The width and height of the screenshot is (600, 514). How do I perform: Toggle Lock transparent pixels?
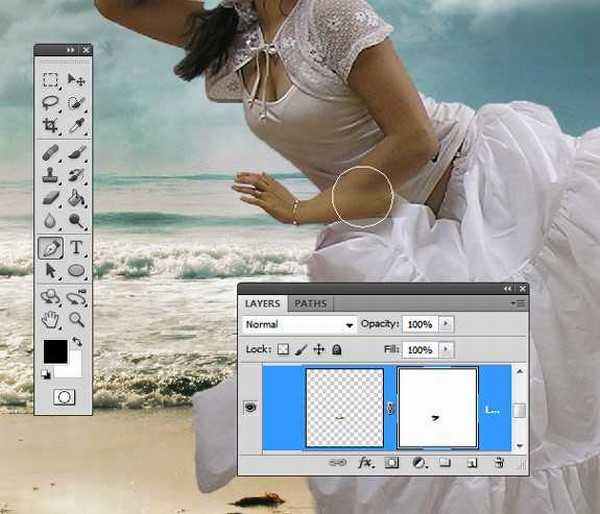point(283,350)
